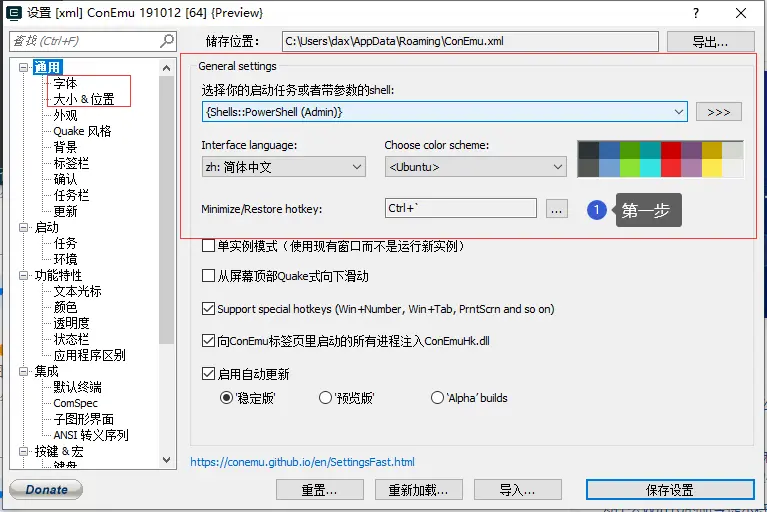Screen dimensions: 767x512
Task: Collapse the 启动 tree node
Action: (23, 227)
